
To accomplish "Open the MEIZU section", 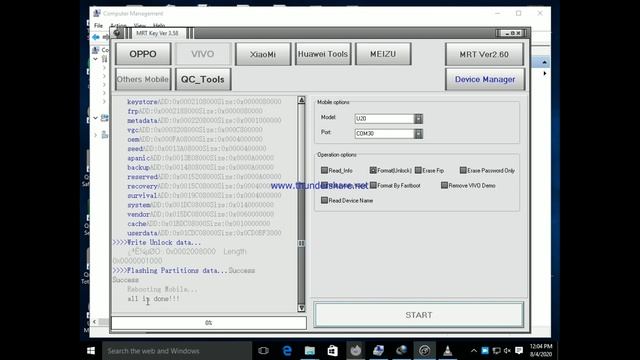I will [383, 54].
